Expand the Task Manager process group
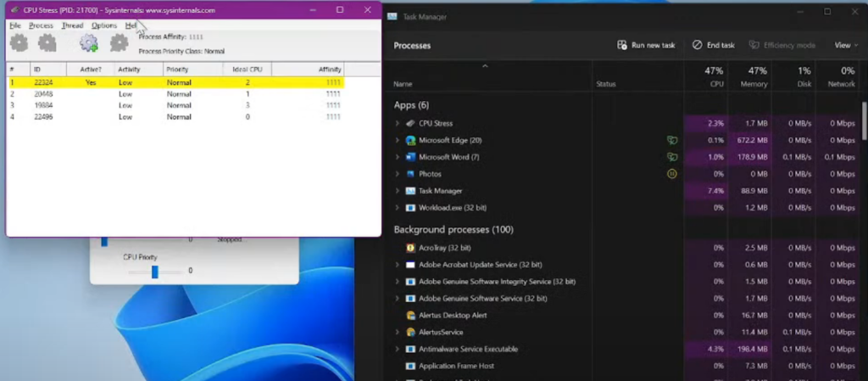Screen dimensions: 868x381 click(x=397, y=191)
